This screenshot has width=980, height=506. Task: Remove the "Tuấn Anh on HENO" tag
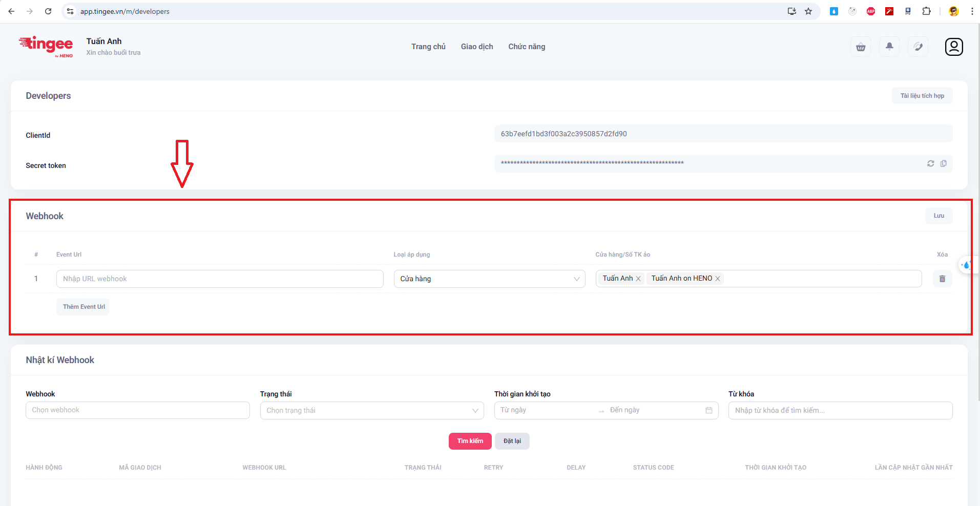[x=718, y=279]
